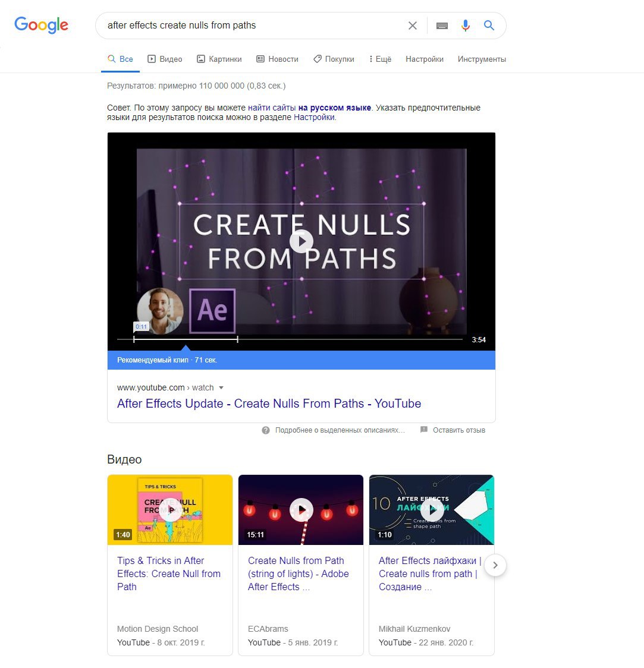Click the Google logo
Screen dimensions: 644x668
point(42,25)
